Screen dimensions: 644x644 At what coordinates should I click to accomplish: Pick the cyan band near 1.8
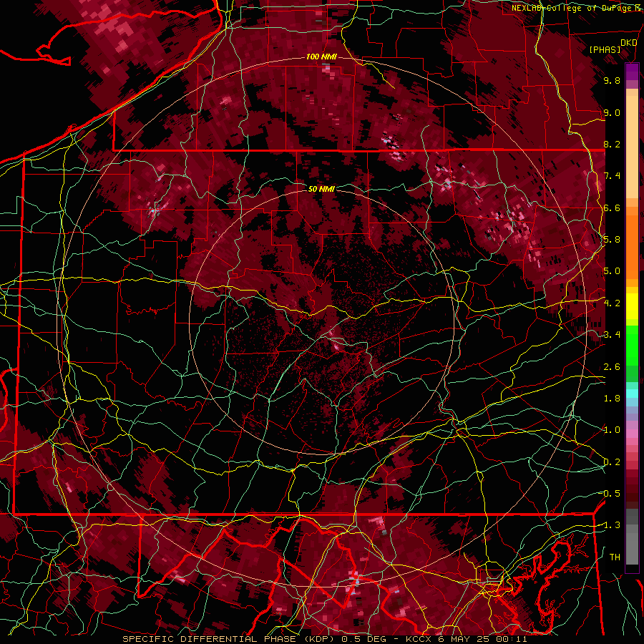point(632,394)
